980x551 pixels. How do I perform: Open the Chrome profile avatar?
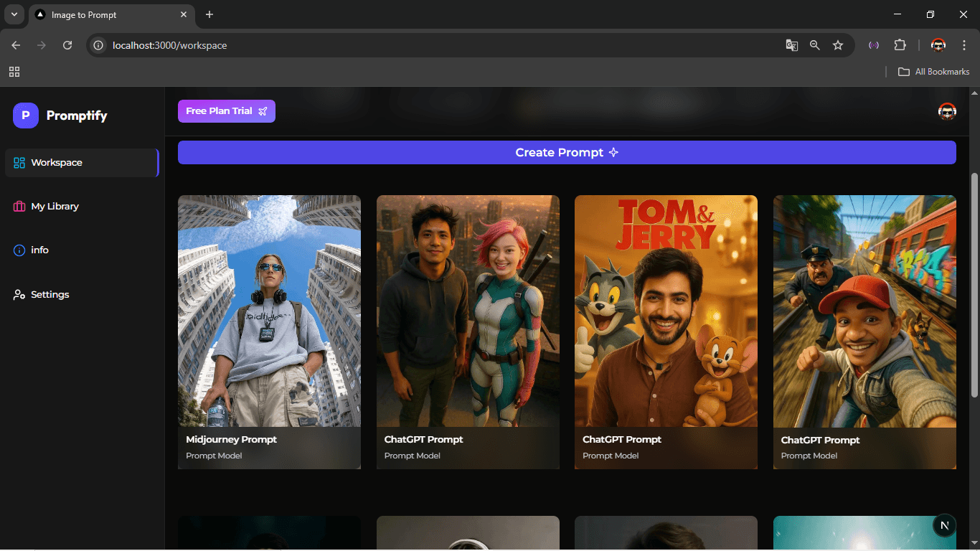[x=938, y=45]
